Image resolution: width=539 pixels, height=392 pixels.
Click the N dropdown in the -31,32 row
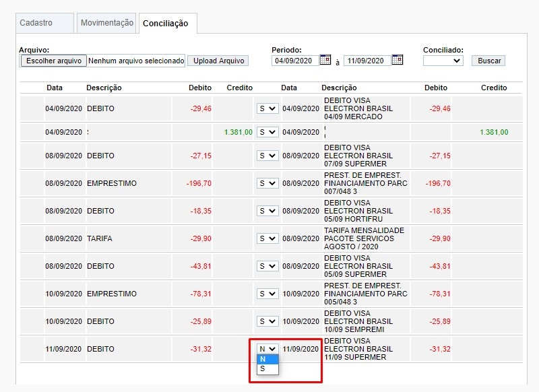267,349
